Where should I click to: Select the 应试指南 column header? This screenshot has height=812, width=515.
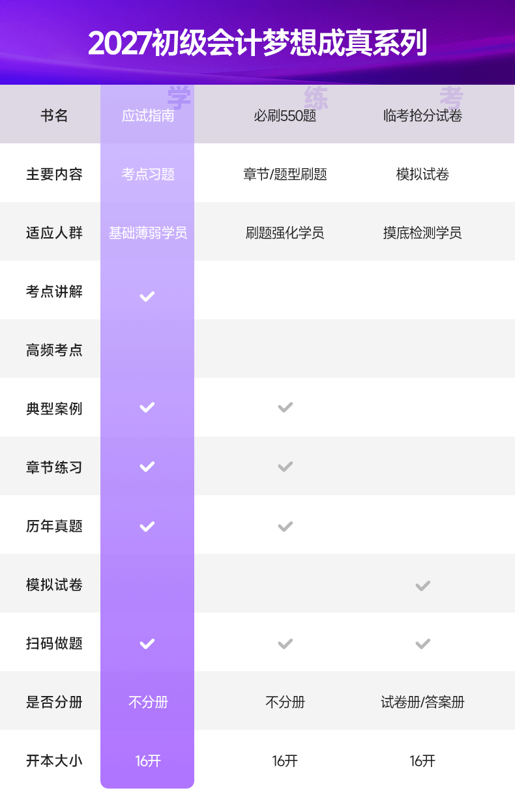pos(148,116)
